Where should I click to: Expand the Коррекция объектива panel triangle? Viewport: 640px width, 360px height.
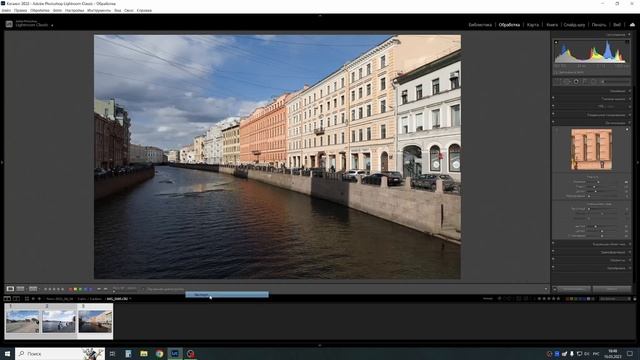629,244
